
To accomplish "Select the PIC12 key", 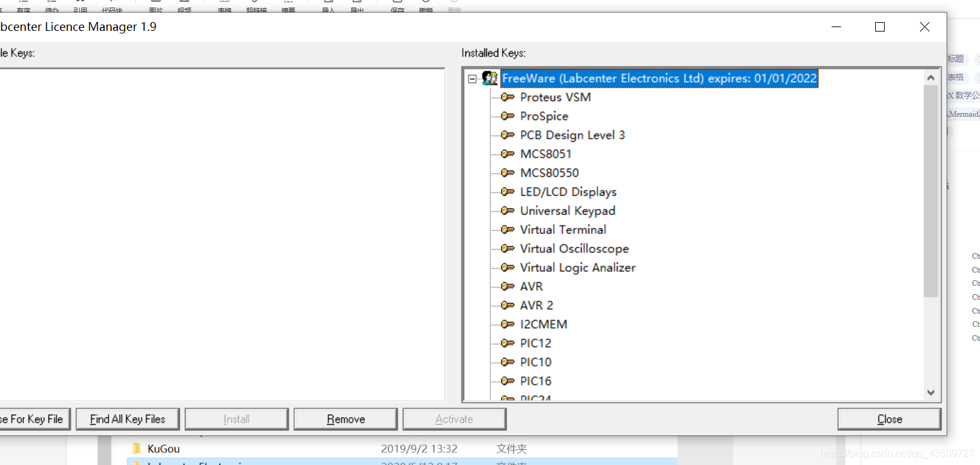I will point(535,343).
